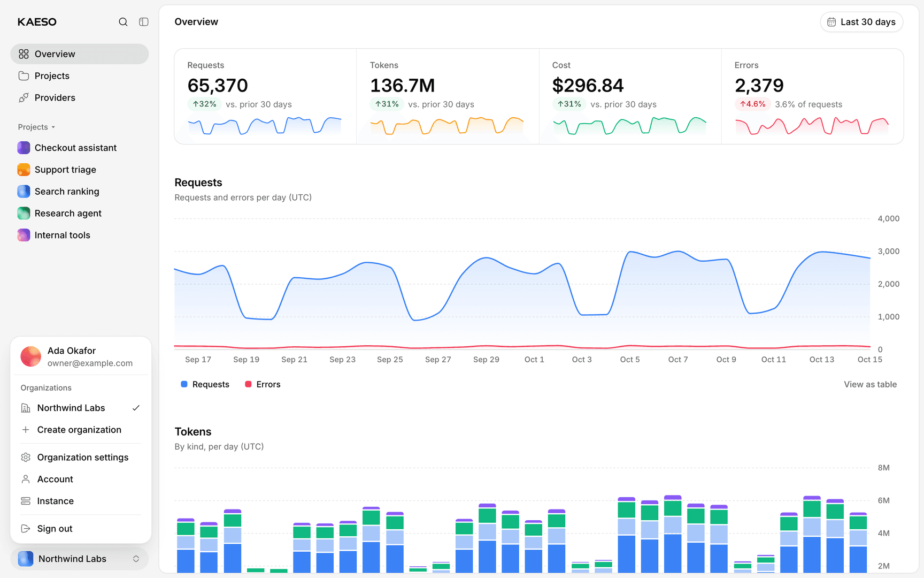Open the Requests stat card

pos(265,96)
